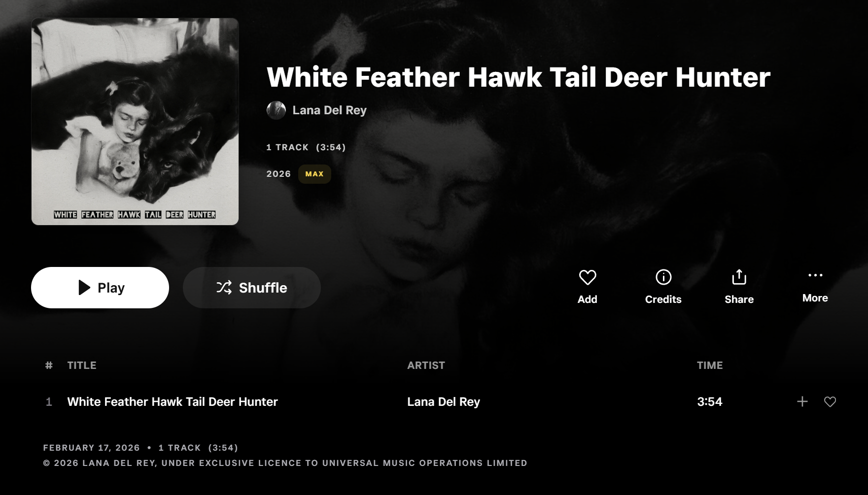Click Lana Del Rey link under album title
Screen dimensions: 868x495
tap(329, 110)
